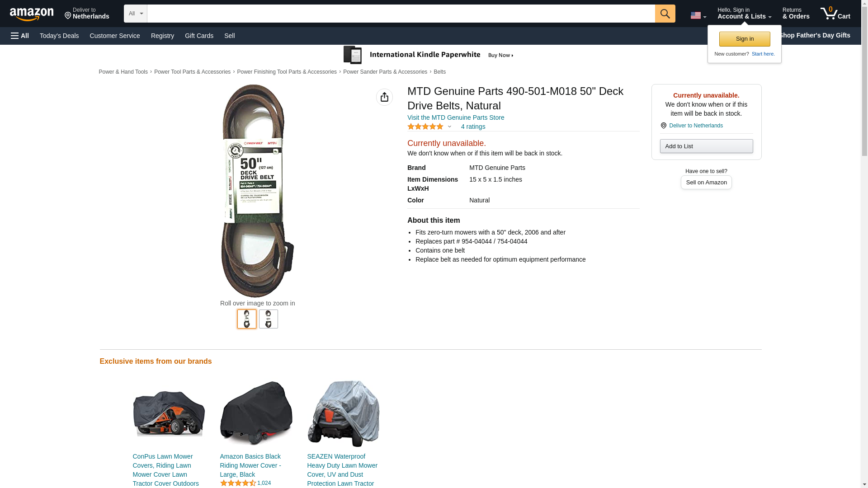Image resolution: width=868 pixels, height=488 pixels.
Task: Open the shopping cart
Action: pos(835,14)
